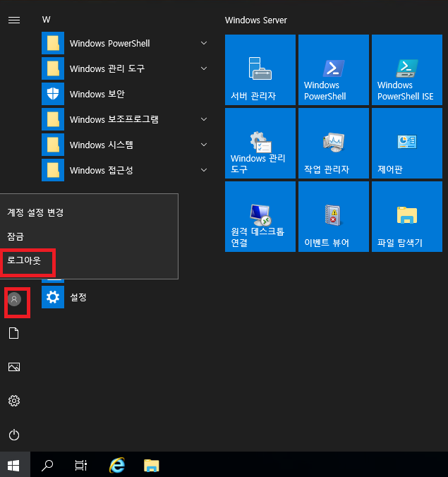Viewport: 448px width, 477px height.
Task: Expand Windows 시스템 chevron
Action: pos(204,145)
